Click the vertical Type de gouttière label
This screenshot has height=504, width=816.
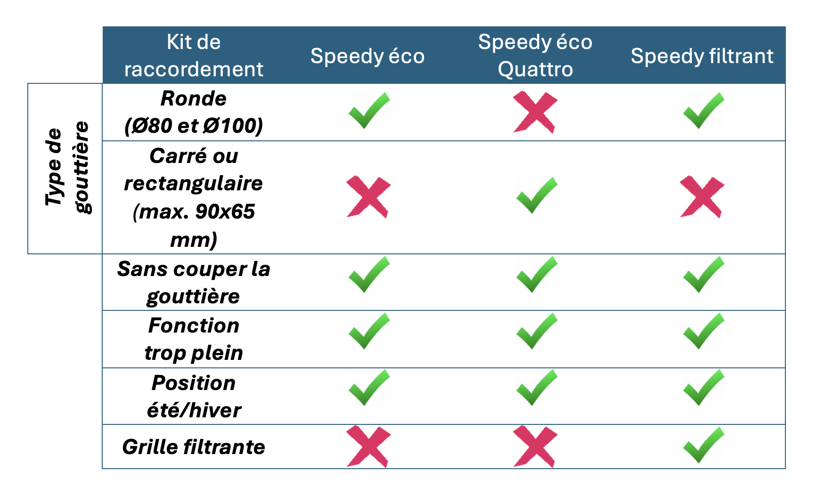click(x=67, y=167)
